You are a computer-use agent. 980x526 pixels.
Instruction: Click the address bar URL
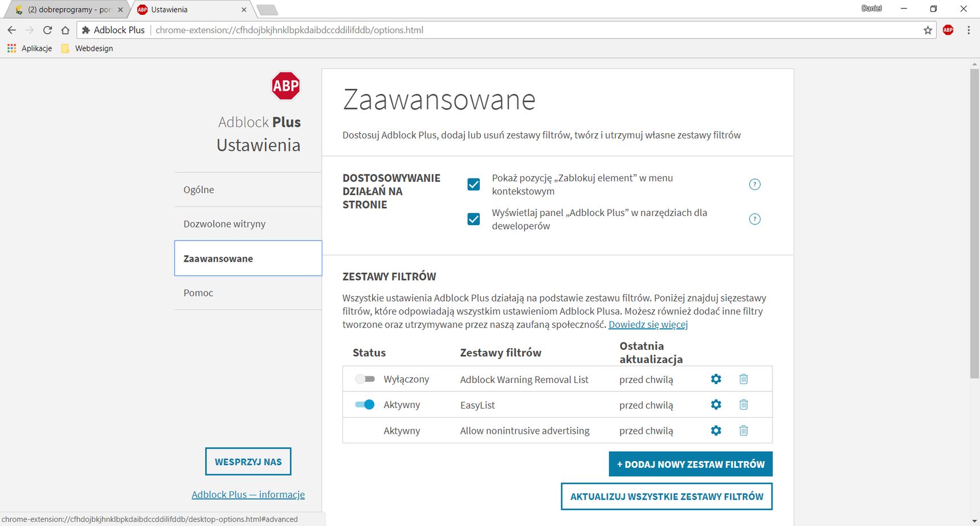(x=289, y=30)
